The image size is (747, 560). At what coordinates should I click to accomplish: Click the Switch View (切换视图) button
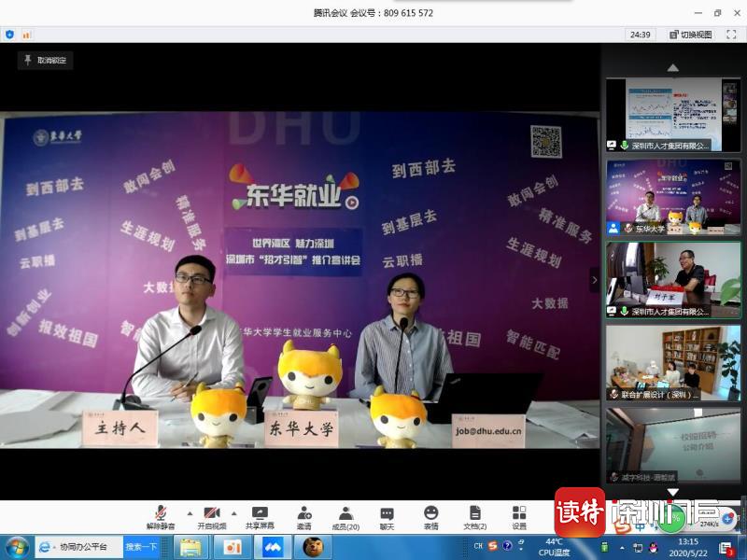click(x=690, y=35)
